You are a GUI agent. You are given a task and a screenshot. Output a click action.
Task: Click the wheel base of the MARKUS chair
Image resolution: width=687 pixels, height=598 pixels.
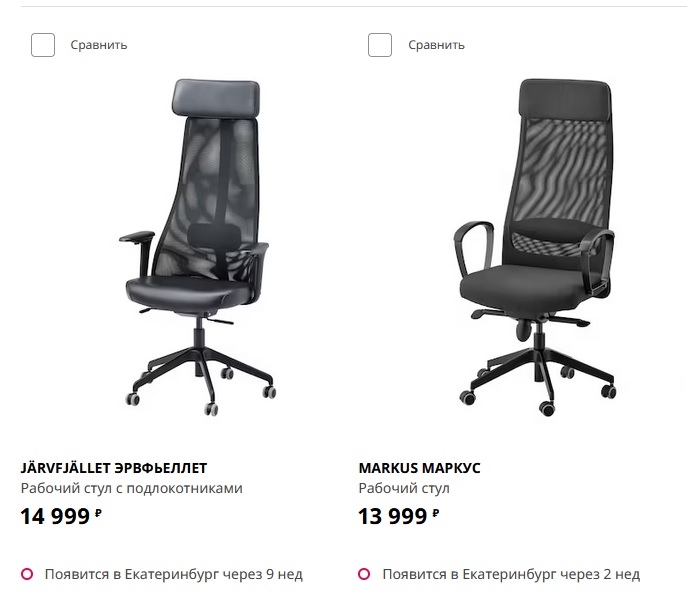tap(538, 379)
